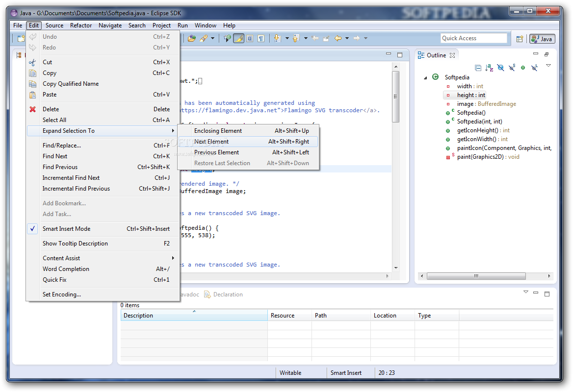Choose Set Encoding... menu entry
The height and width of the screenshot is (392, 573).
pyautogui.click(x=103, y=294)
